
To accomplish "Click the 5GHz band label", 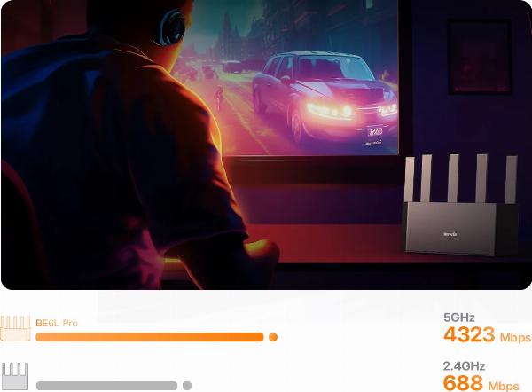I will [459, 318].
